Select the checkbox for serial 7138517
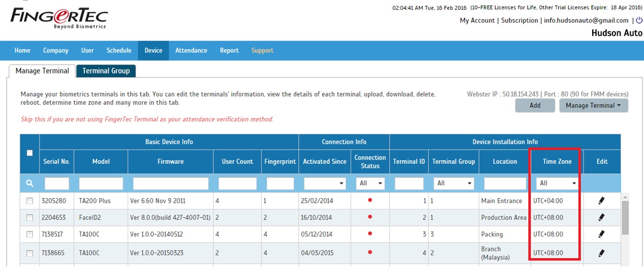 [30, 235]
